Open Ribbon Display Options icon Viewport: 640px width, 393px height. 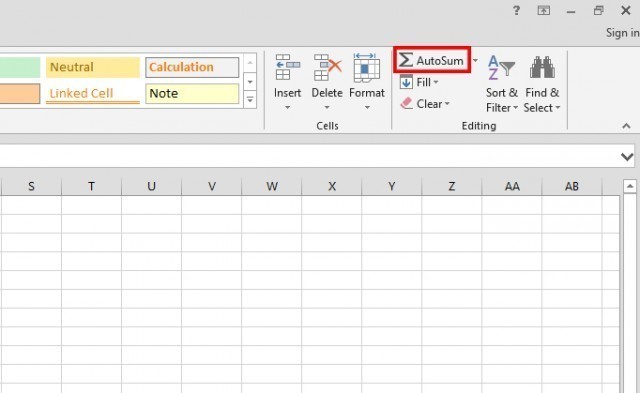[543, 11]
